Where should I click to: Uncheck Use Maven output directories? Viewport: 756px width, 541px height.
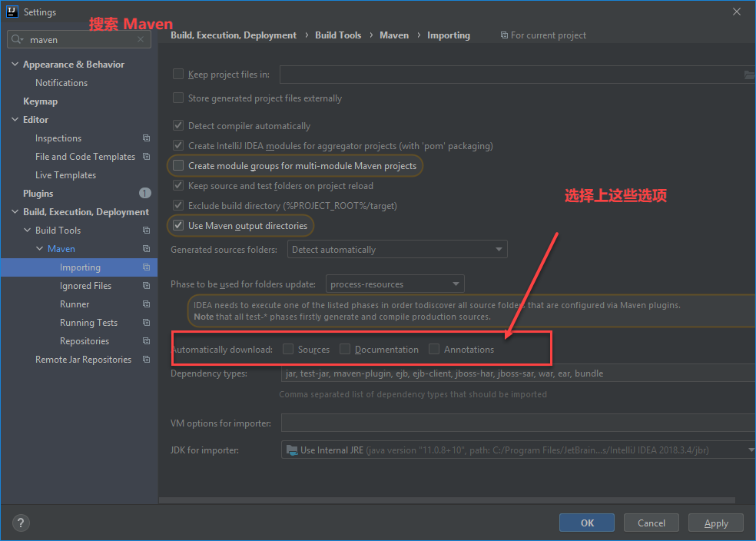pos(178,225)
